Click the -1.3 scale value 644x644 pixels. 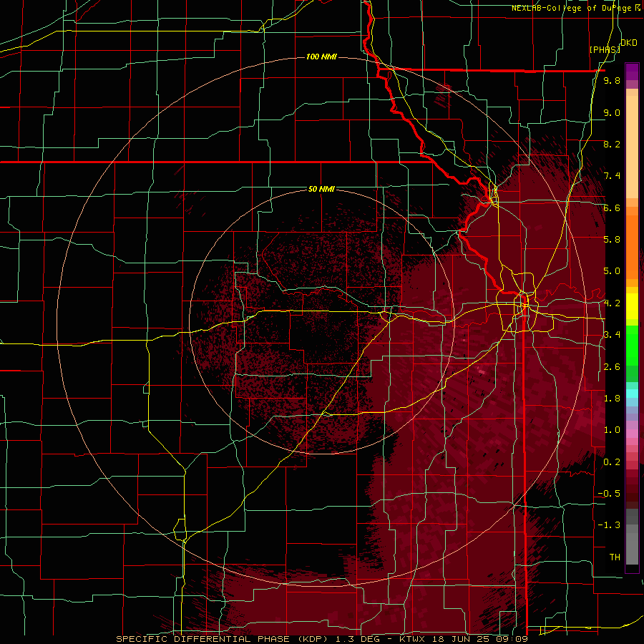[x=609, y=525]
